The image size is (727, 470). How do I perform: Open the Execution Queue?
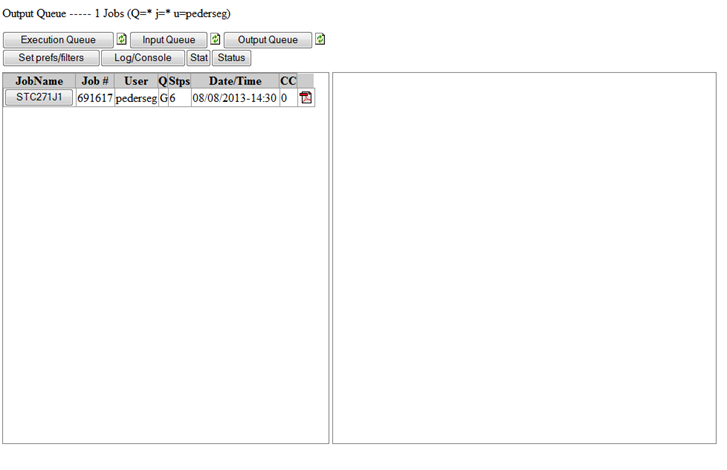coord(58,40)
